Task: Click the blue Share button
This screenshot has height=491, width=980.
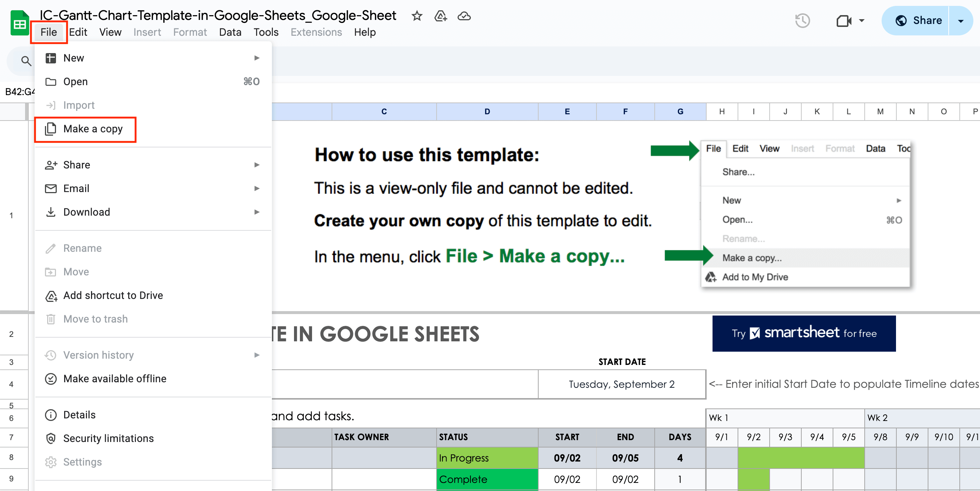Action: point(918,21)
